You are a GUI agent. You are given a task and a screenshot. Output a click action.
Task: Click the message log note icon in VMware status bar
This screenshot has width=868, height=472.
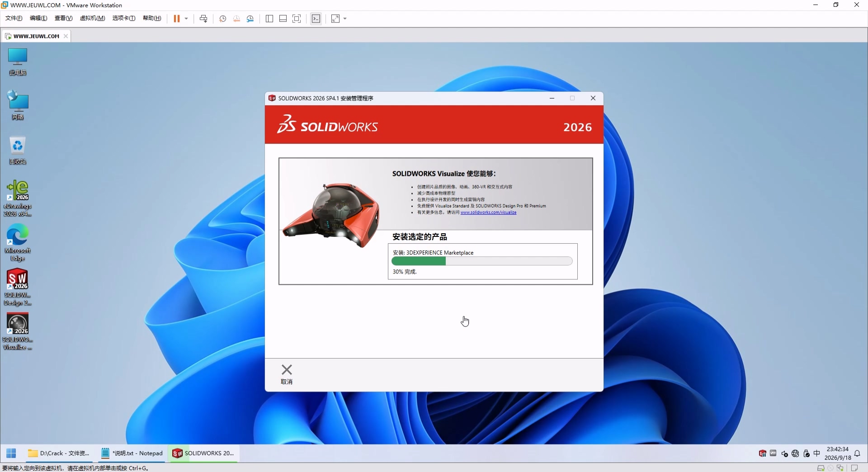pyautogui.click(x=854, y=468)
